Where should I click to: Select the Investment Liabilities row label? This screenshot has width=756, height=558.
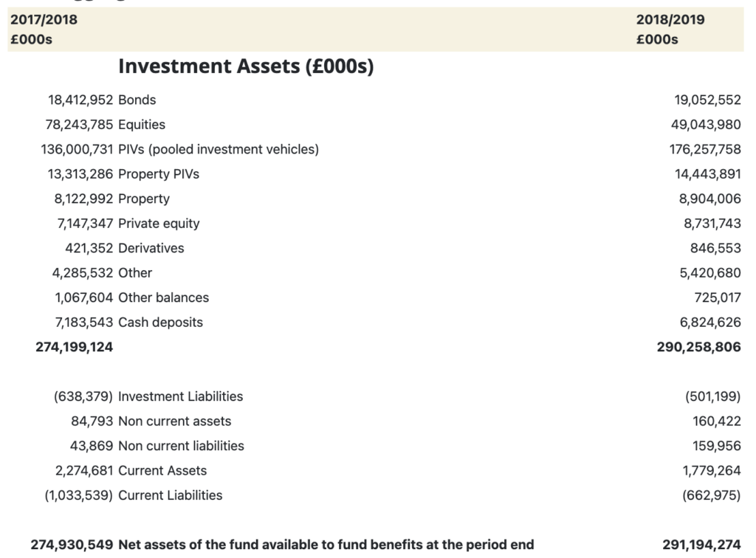pos(180,396)
